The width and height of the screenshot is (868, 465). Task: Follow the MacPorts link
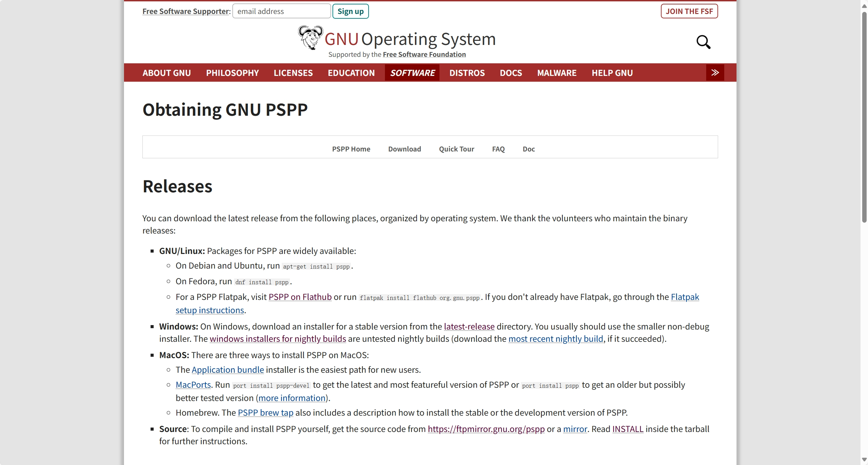[193, 385]
